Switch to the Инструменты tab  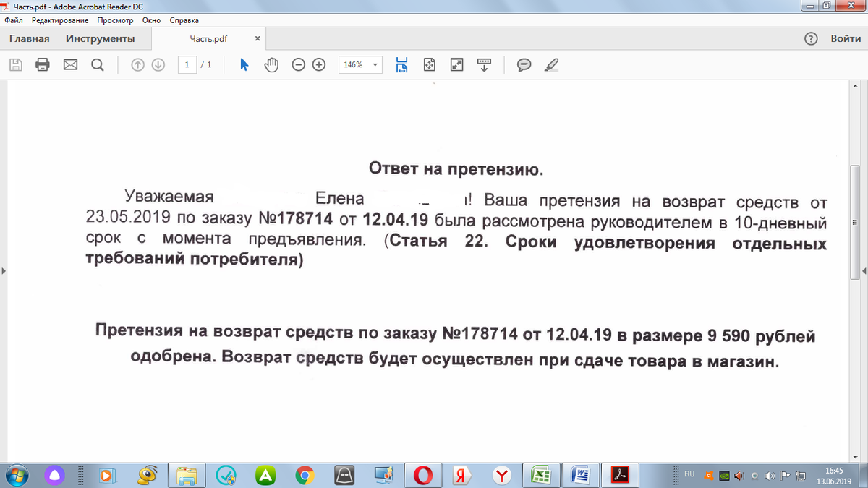click(100, 39)
